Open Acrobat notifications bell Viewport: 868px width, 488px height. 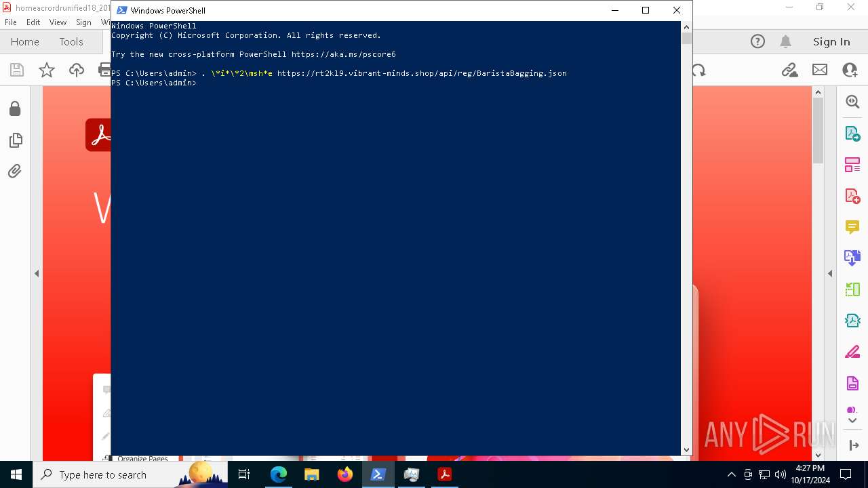pyautogui.click(x=786, y=42)
